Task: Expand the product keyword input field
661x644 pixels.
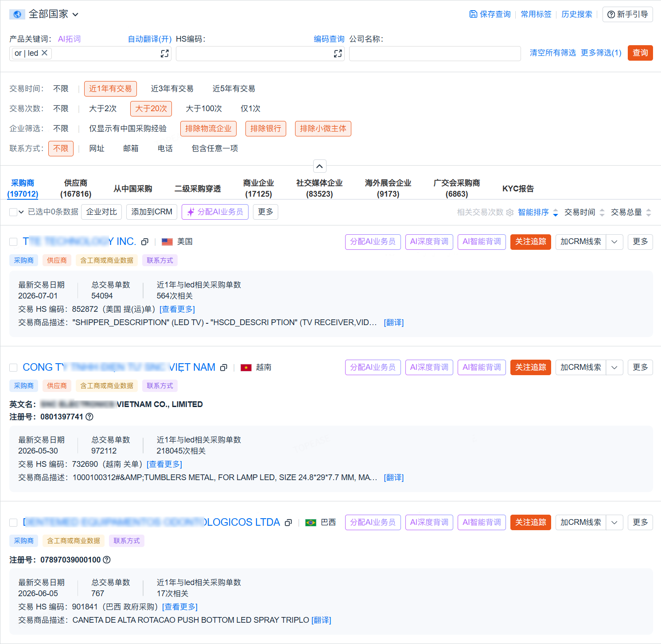Action: click(x=165, y=54)
